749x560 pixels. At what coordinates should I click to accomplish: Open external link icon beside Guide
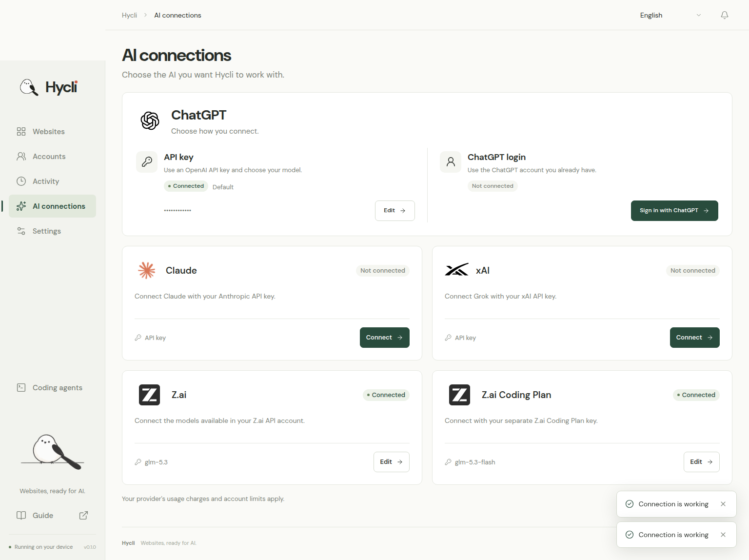tap(83, 516)
